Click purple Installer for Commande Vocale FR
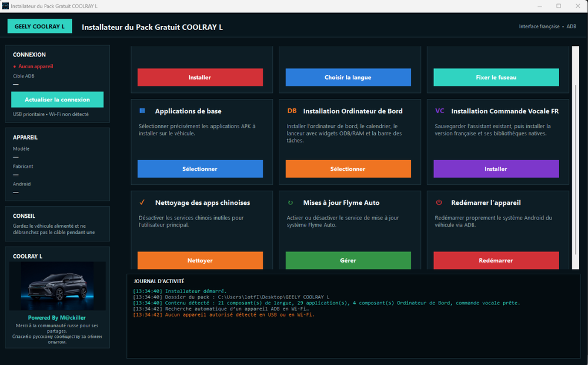 [496, 169]
